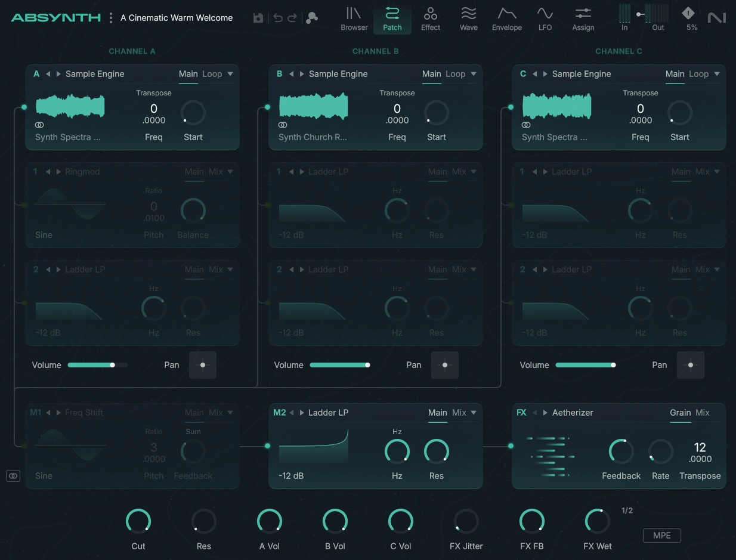Click the Native Instruments logo

click(716, 18)
